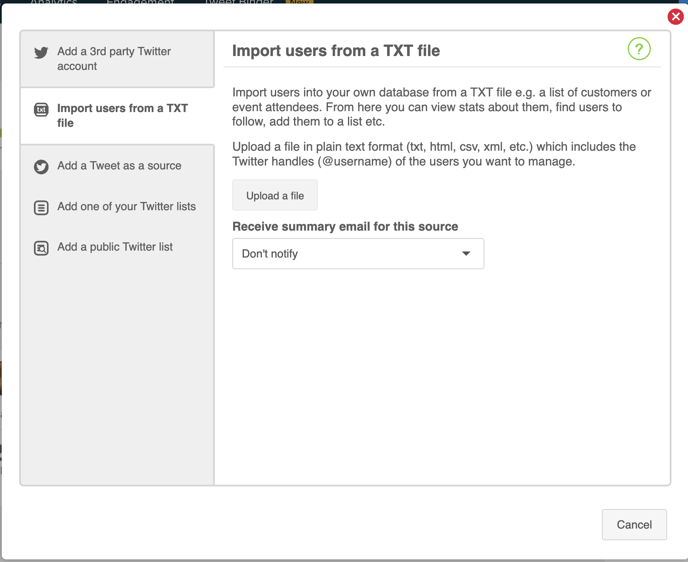The height and width of the screenshot is (562, 688).
Task: Go to 'Add a public Twitter list'
Action: (x=117, y=247)
